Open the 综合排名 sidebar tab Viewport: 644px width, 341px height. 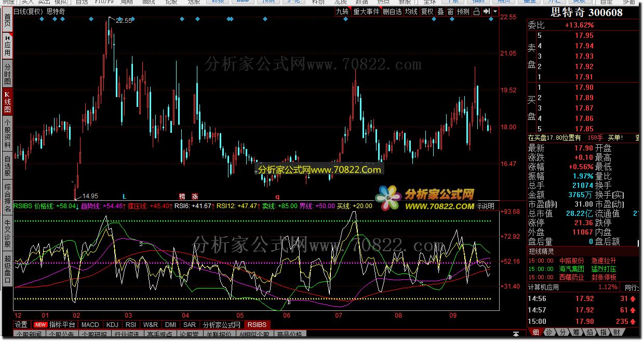click(7, 198)
